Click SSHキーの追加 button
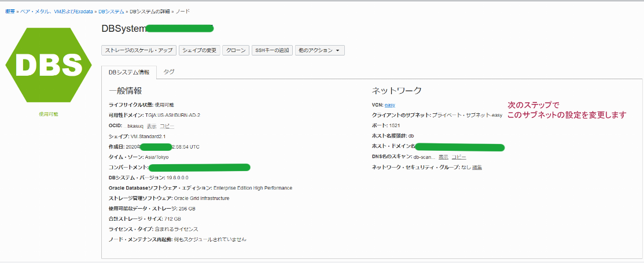 (x=273, y=50)
